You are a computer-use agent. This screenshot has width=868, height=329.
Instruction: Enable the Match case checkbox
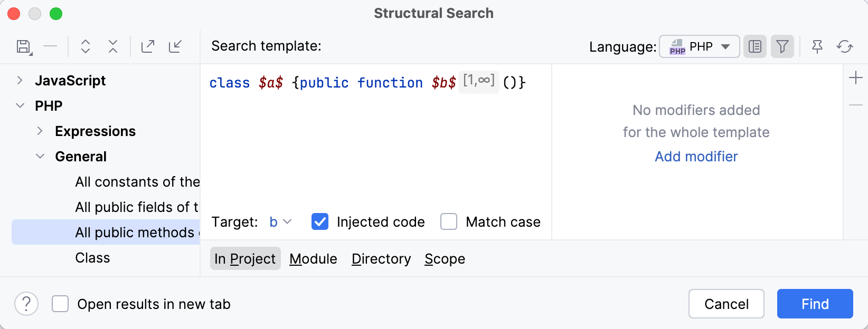[449, 222]
